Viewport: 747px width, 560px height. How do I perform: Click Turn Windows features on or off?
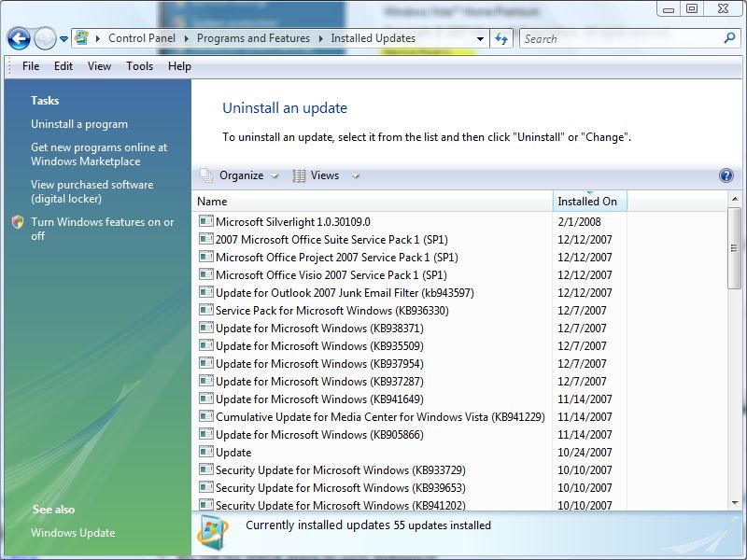point(103,229)
